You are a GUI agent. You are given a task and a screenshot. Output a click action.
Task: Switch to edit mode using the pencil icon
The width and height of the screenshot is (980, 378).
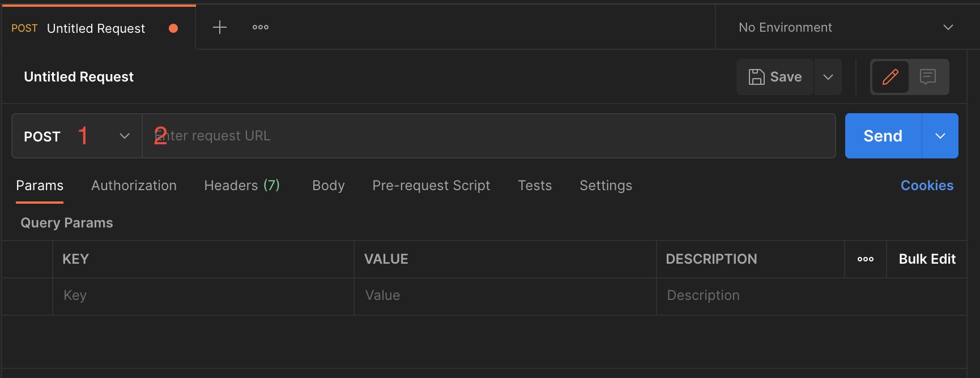tap(890, 77)
